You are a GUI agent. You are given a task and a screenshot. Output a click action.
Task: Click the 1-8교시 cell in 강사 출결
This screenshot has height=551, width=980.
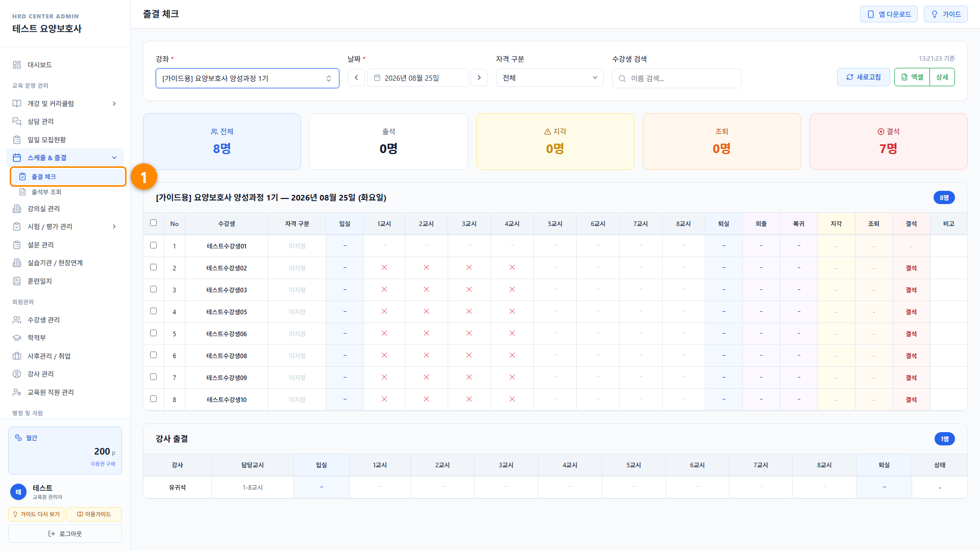(252, 487)
